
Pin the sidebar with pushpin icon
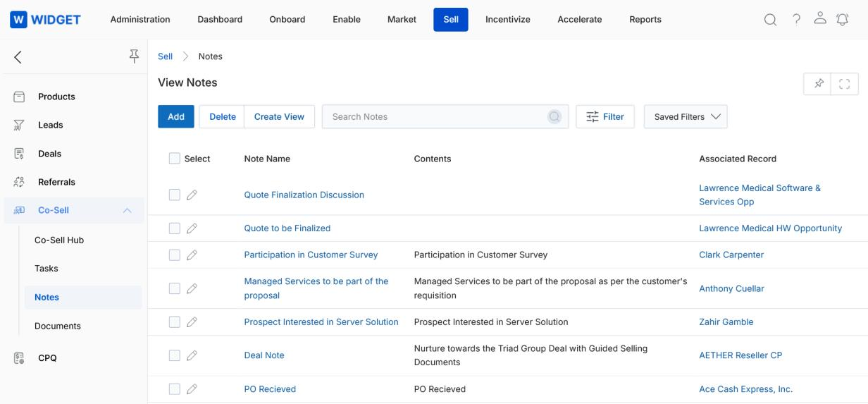point(134,56)
